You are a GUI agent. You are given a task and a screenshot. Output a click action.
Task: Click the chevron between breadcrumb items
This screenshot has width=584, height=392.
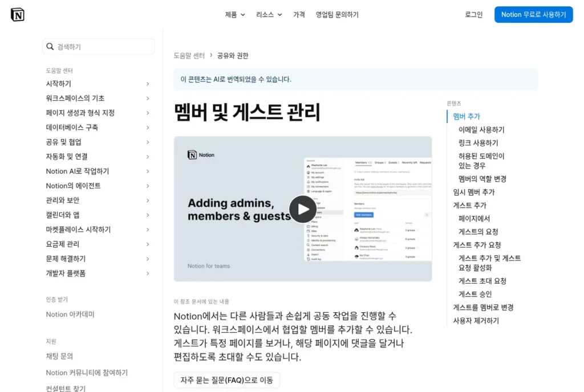[211, 55]
